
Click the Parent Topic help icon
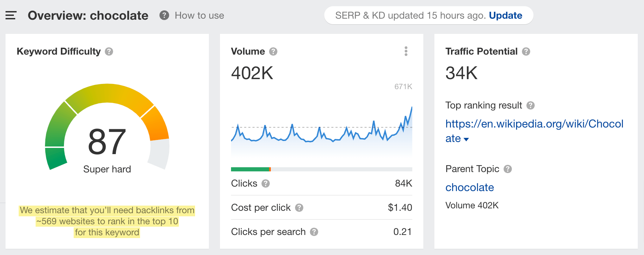[508, 169]
